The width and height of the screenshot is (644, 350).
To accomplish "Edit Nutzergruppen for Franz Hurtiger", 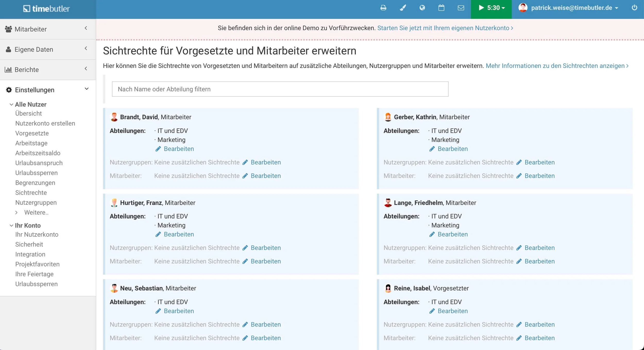I will click(x=265, y=248).
